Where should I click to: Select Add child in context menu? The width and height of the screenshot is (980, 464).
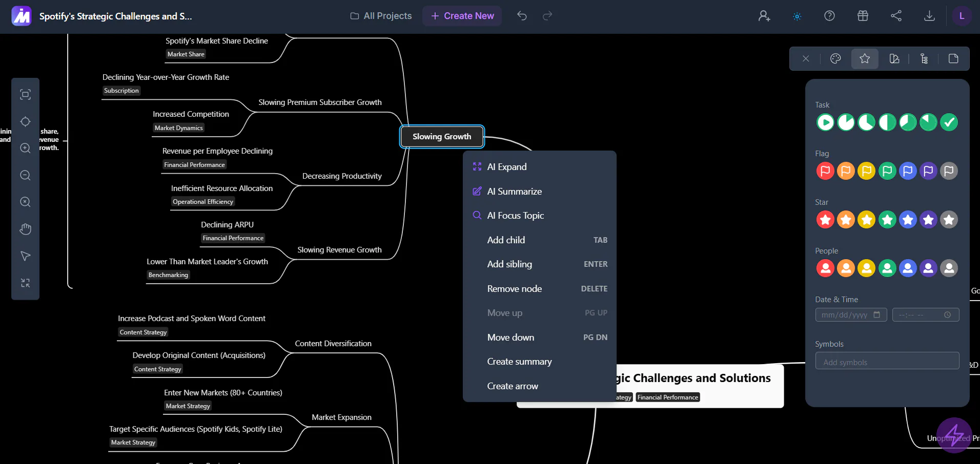point(540,240)
